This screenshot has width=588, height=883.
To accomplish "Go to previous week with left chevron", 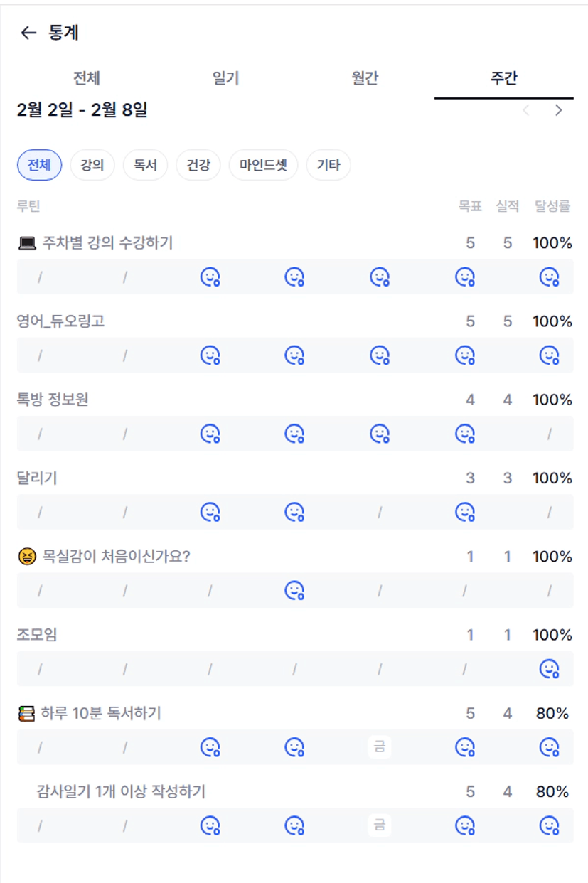I will coord(526,110).
